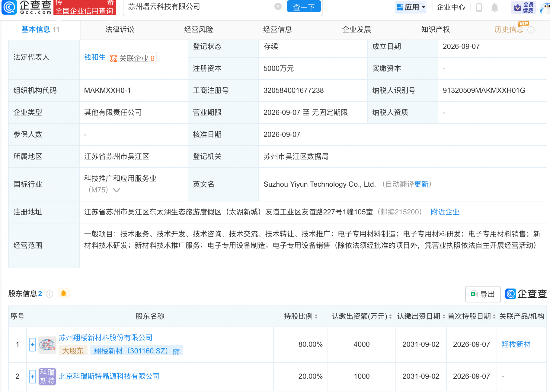Click 更新 link for English name

click(x=421, y=184)
